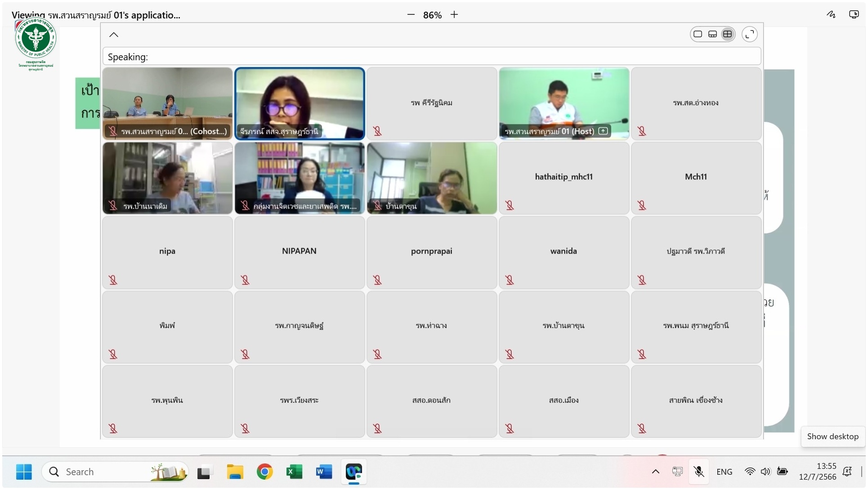Open battery status in system tray
Viewport: 868px width, 490px height.
coord(783,472)
